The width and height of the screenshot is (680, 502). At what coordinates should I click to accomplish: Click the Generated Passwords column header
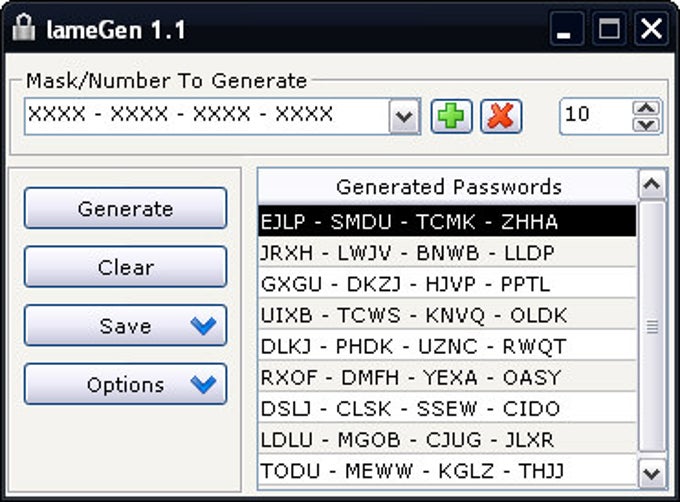click(448, 187)
